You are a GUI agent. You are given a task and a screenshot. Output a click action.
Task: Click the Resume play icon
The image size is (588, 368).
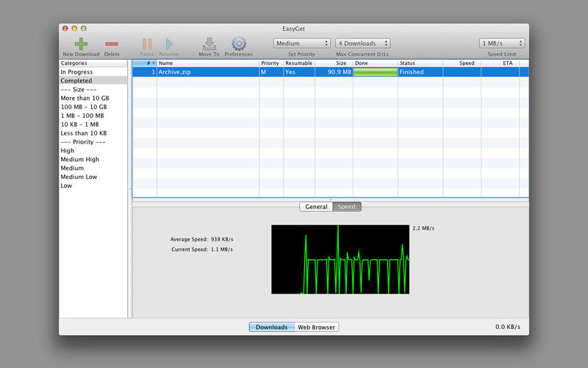(x=169, y=44)
